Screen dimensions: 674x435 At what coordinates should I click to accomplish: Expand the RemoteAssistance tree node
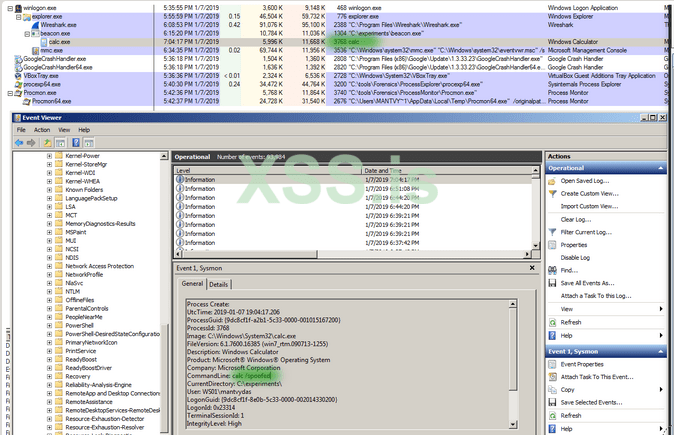point(49,402)
